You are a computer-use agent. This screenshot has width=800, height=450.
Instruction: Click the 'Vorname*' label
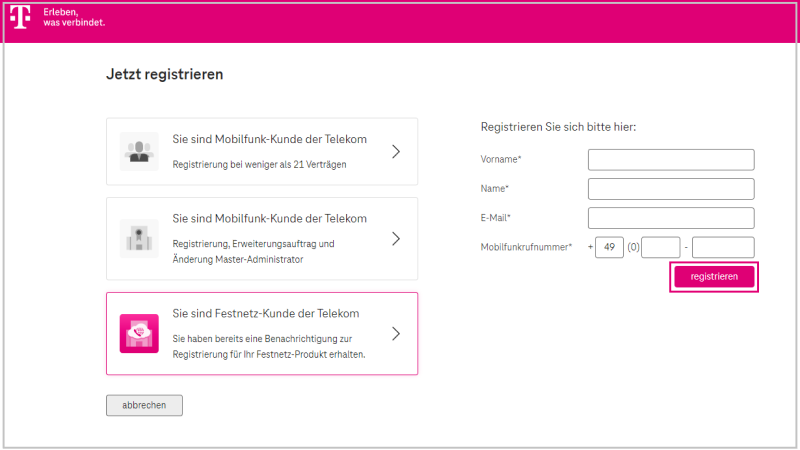tap(501, 159)
